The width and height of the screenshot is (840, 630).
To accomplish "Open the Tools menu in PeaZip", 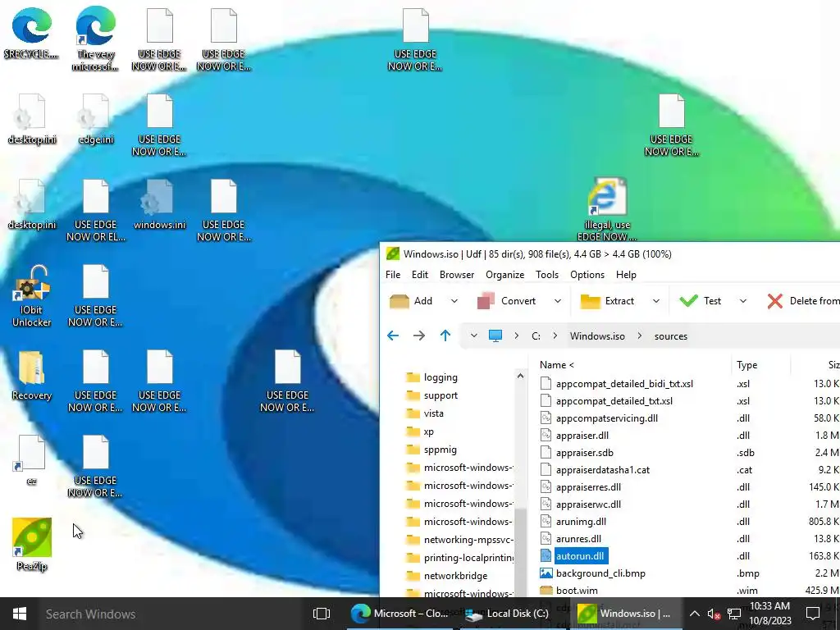I will 547,275.
